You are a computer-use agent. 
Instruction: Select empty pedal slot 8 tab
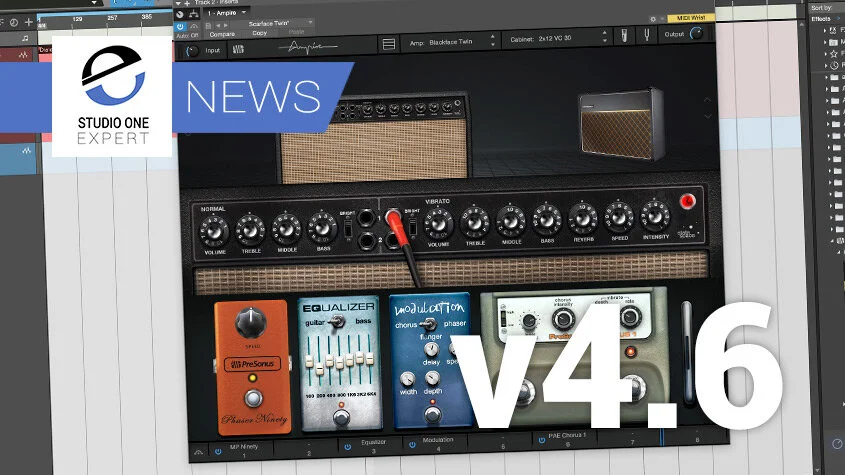pos(697,436)
